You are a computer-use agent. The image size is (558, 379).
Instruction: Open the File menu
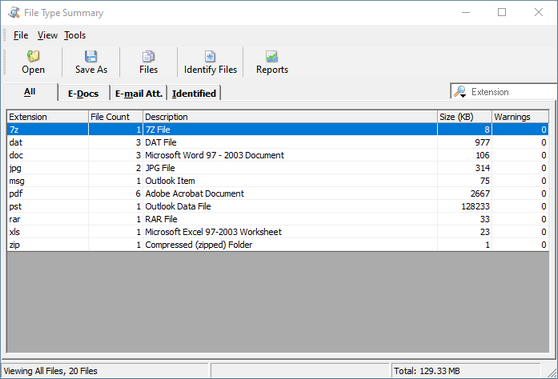click(x=21, y=35)
